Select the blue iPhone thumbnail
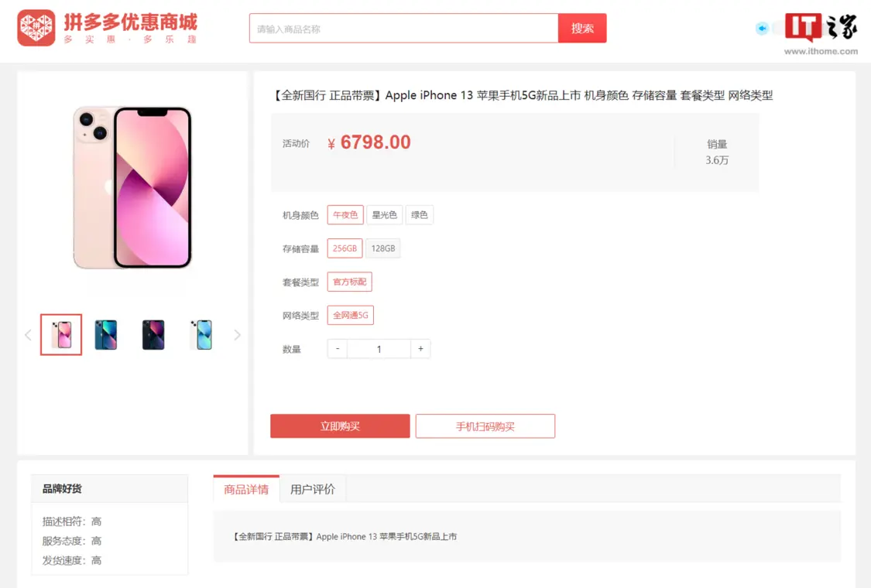 click(x=106, y=335)
